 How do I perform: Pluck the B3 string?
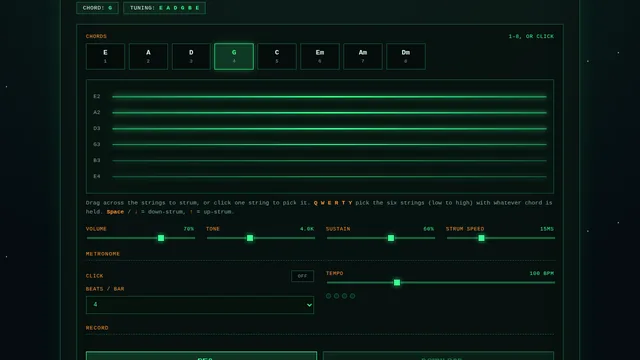click(329, 160)
